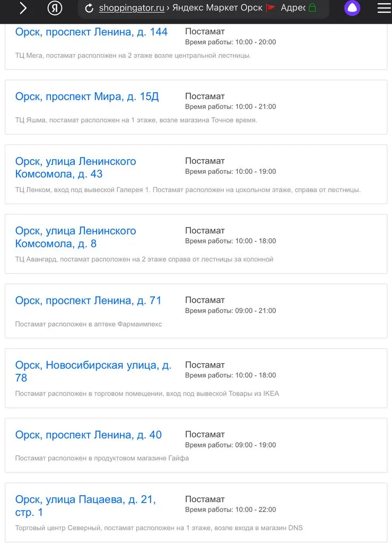This screenshot has height=543, width=392.
Task: Tap the ТЦ Авангард postamat description
Action: coord(144,259)
